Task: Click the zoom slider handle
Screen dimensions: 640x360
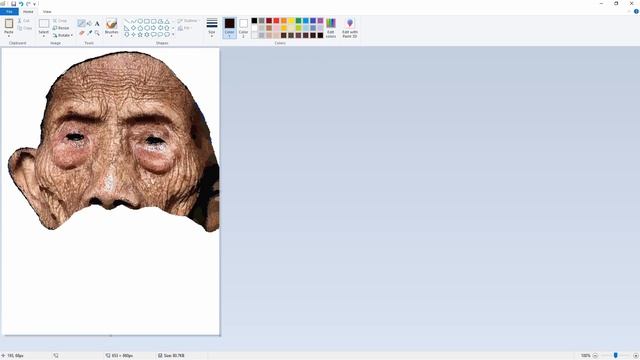Action: 616,356
